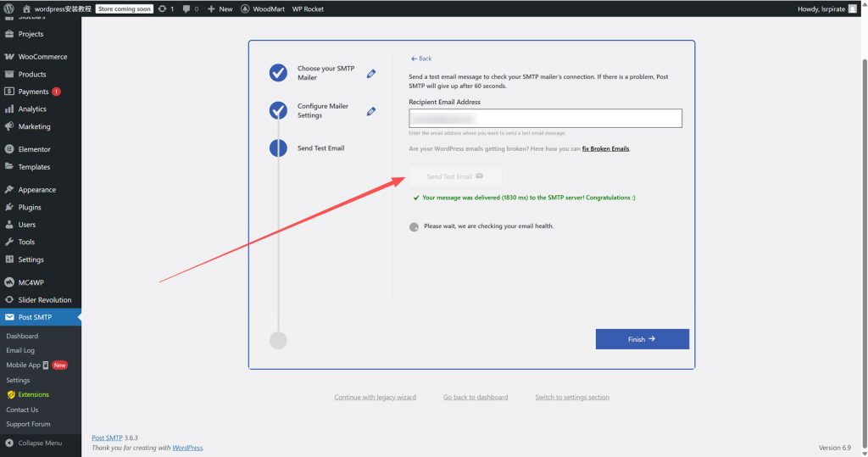Select Extensions in Post SMTP submenu
The height and width of the screenshot is (457, 868).
(x=33, y=394)
